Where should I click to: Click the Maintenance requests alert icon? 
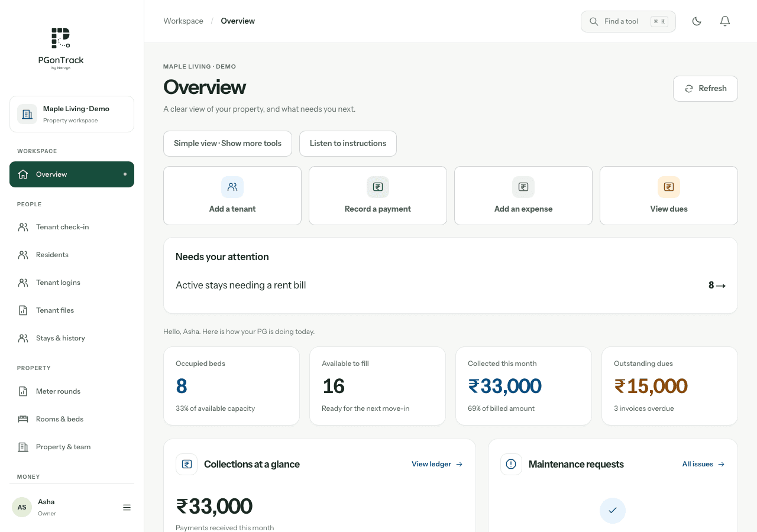(512, 464)
